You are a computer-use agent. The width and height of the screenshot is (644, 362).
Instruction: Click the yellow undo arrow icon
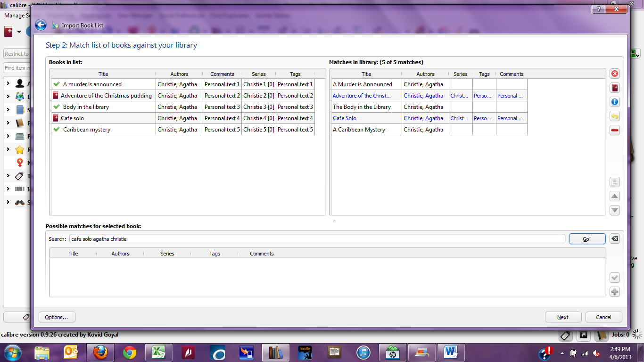pyautogui.click(x=615, y=116)
